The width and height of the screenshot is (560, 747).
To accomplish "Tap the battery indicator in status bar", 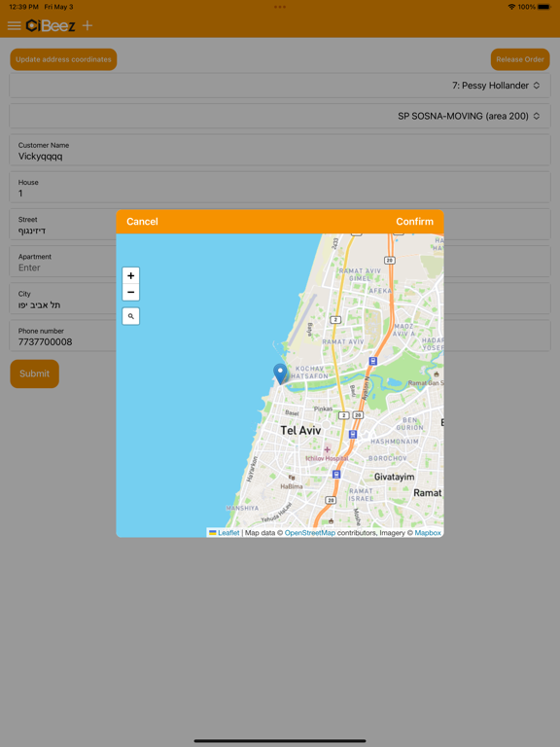I will click(x=543, y=7).
